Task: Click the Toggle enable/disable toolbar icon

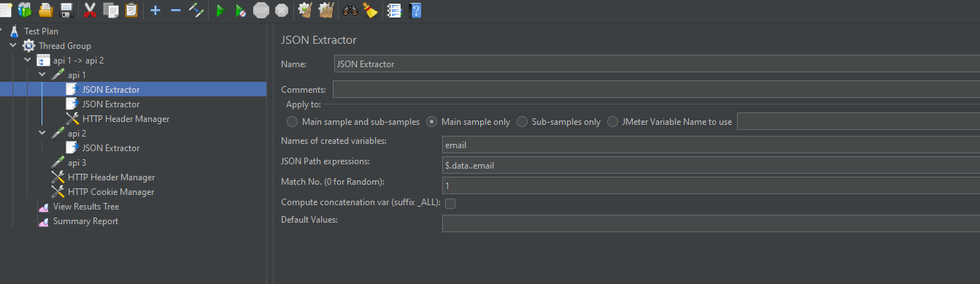Action: [196, 10]
